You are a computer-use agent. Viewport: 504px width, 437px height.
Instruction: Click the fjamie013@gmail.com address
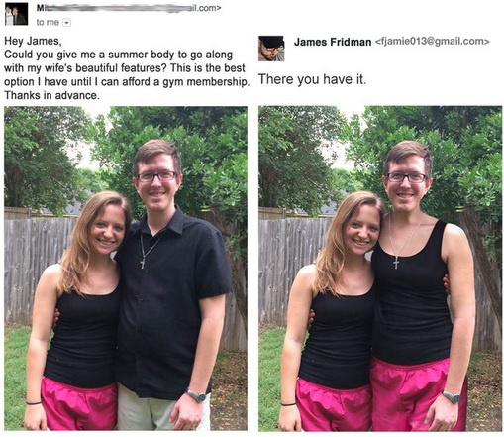tap(432, 42)
